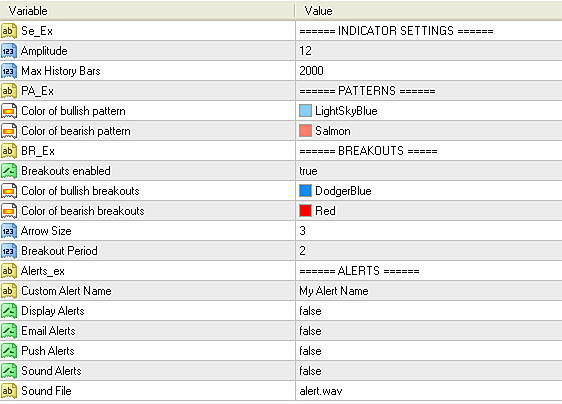Click the DodgerBlue color swatch
Image resolution: width=562 pixels, height=404 pixels.
[305, 191]
